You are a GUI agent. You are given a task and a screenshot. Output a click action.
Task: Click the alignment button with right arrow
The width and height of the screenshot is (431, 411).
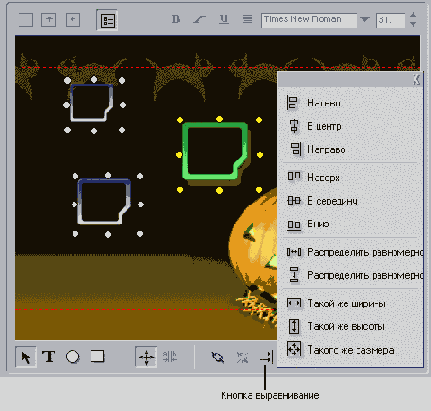tap(267, 357)
